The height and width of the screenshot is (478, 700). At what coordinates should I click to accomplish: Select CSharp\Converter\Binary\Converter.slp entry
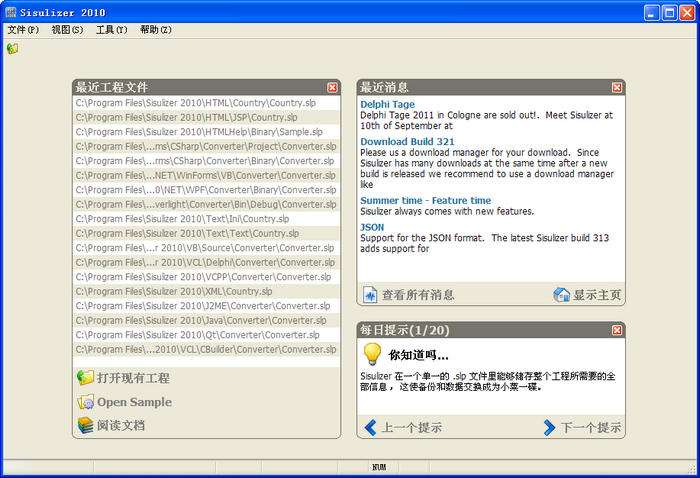coord(206,161)
